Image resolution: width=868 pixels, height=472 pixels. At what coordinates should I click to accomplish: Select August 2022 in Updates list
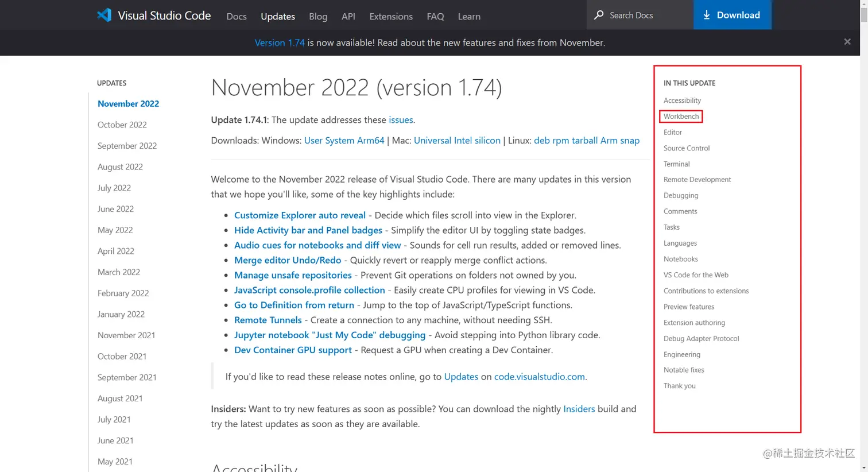coord(120,167)
